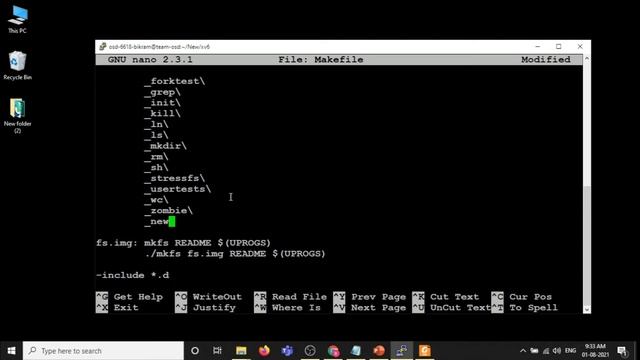Click the '_sh\' line
This screenshot has width=640, height=360.
(x=156, y=167)
